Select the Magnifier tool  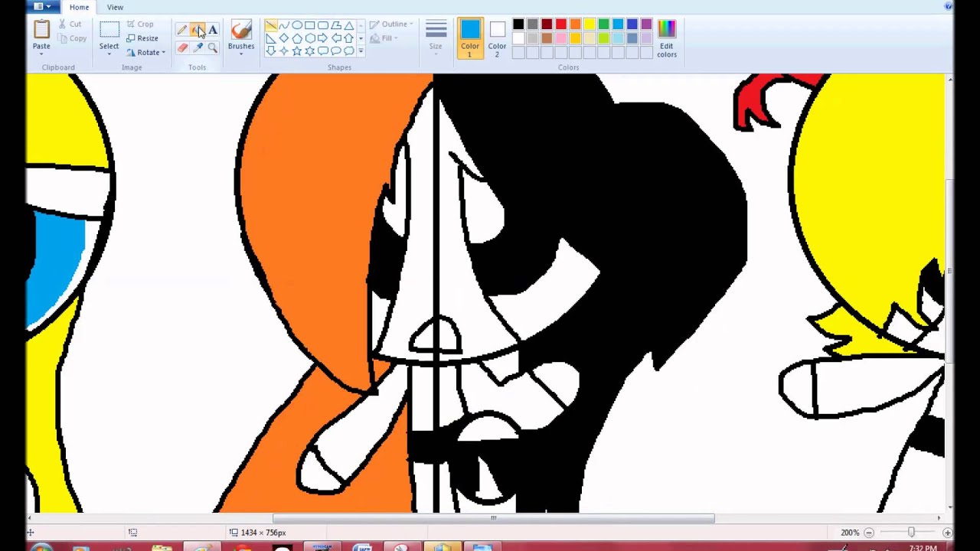(213, 47)
